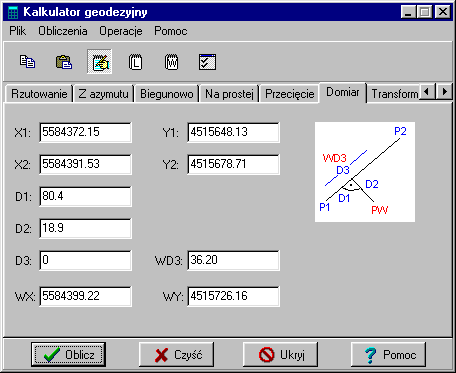Screen dimensions: 456x373
Task: Click the Czyść button
Action: tap(176, 355)
